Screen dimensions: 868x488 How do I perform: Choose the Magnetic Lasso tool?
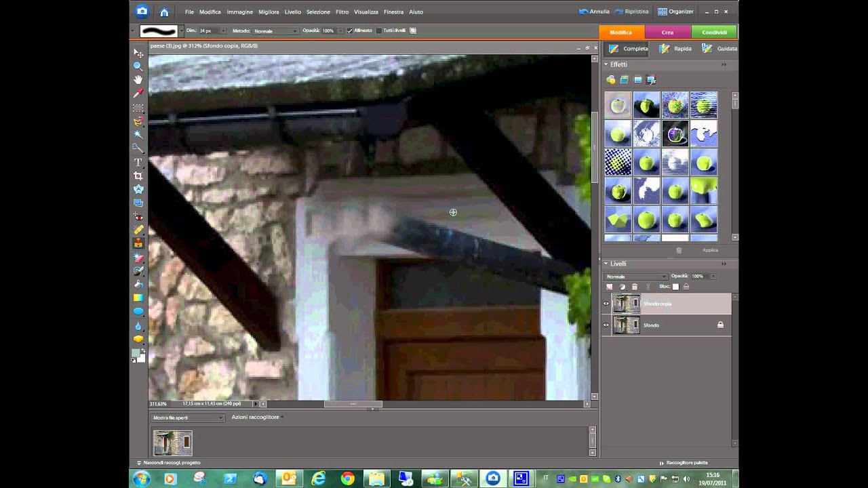tap(138, 121)
